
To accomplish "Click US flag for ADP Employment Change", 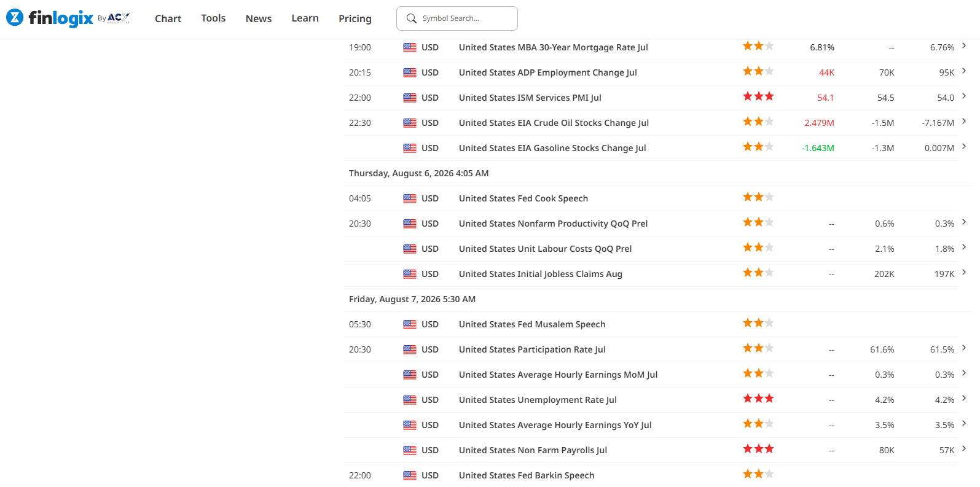I will click(410, 72).
